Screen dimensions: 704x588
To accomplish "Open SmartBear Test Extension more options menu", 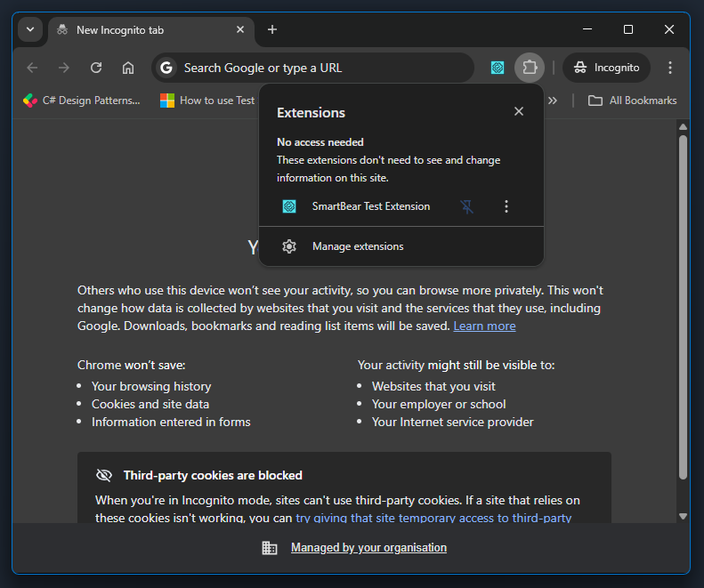I will coord(506,206).
